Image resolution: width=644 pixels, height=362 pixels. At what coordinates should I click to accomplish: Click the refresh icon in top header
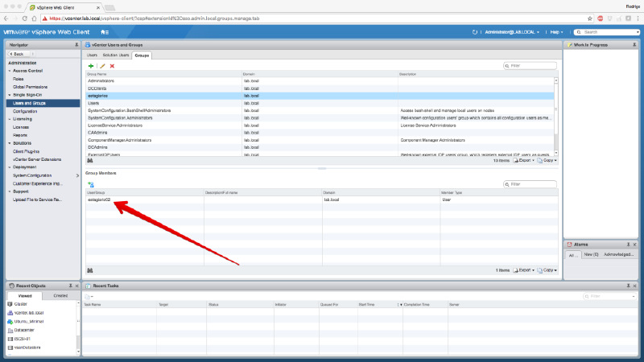tap(474, 31)
